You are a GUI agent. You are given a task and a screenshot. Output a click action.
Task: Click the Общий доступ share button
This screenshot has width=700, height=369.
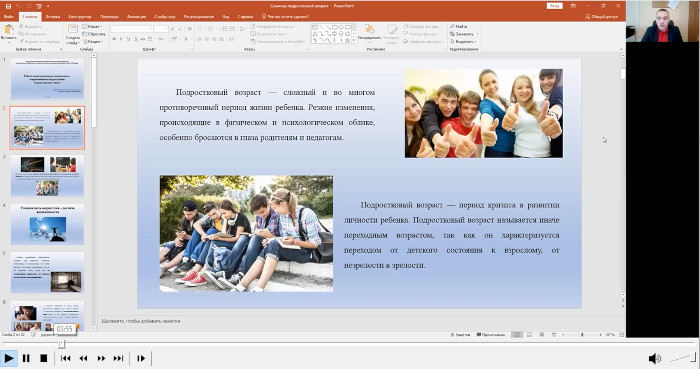tap(602, 17)
